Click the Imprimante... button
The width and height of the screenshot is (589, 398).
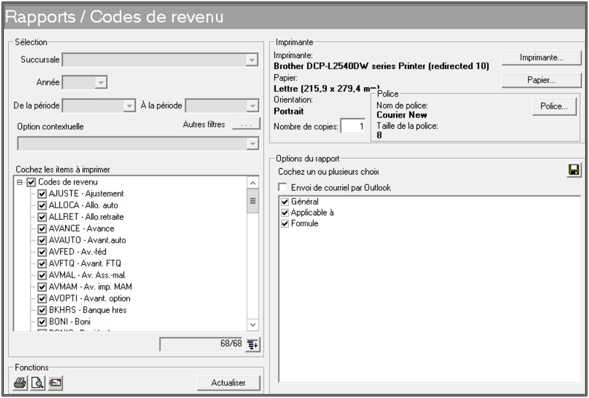(541, 58)
